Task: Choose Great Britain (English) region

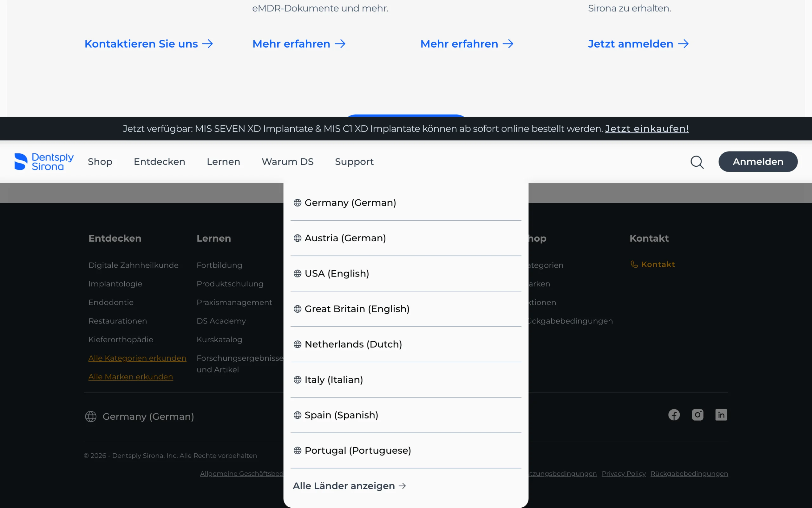Action: point(406,309)
